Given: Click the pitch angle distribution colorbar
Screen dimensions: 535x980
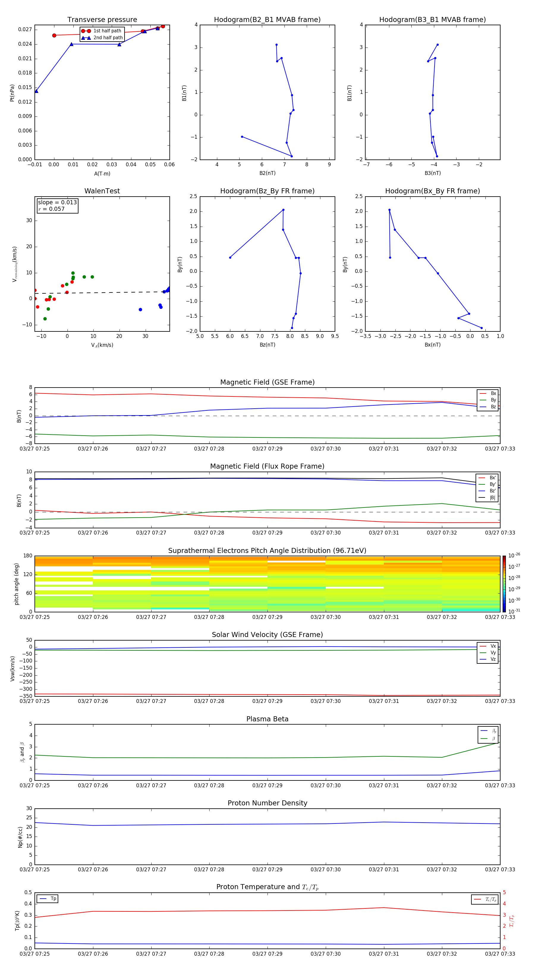Looking at the screenshot, I should (504, 584).
